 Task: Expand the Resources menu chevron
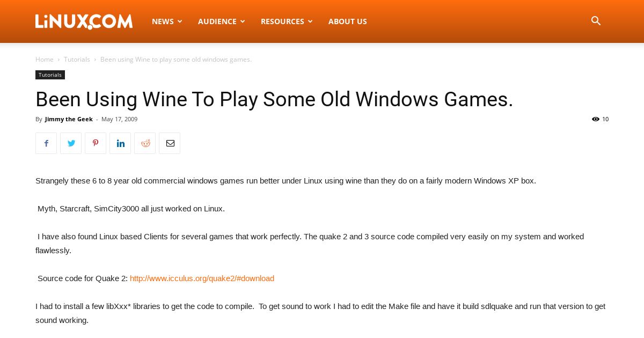tap(310, 21)
